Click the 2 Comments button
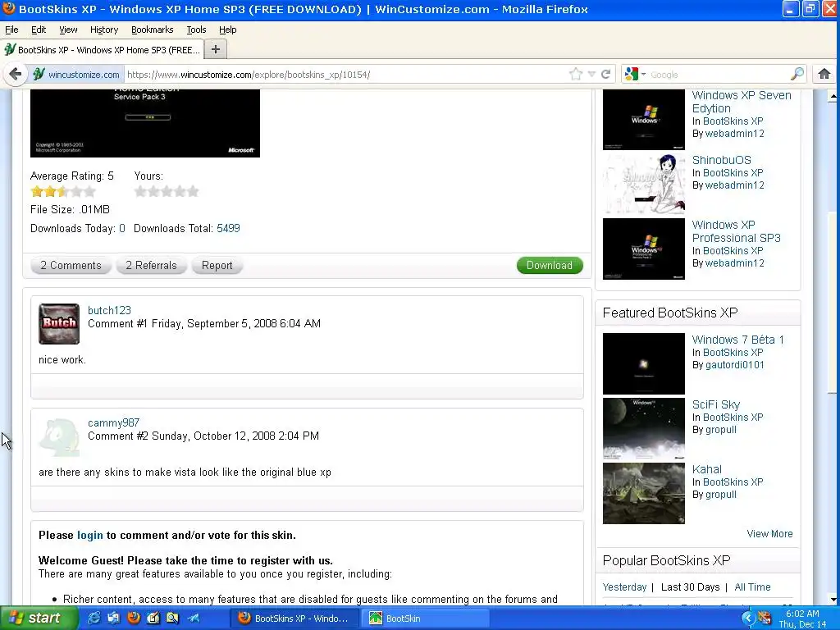This screenshot has height=630, width=840. point(71,265)
